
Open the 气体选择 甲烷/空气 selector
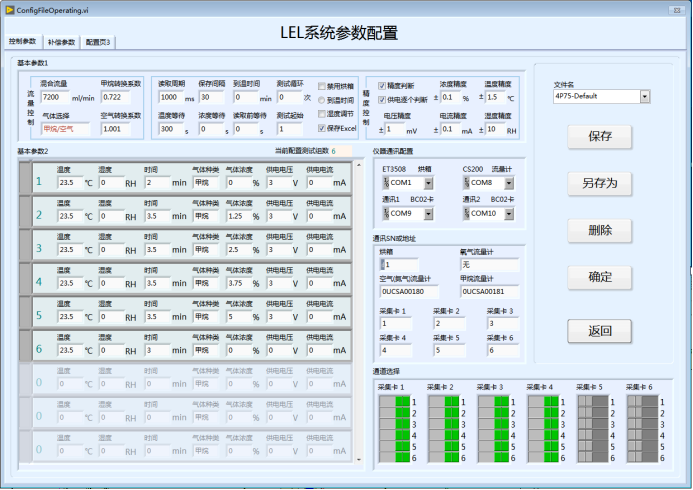point(65,129)
